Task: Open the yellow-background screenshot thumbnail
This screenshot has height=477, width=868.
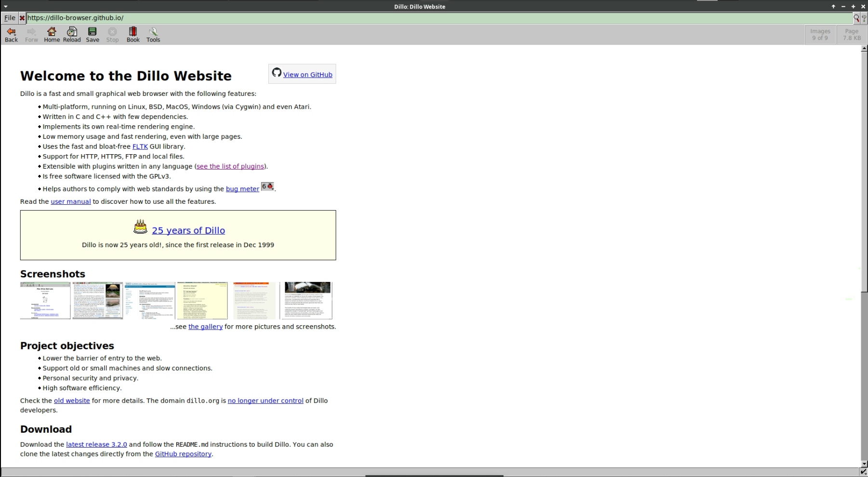Action: coord(202,301)
